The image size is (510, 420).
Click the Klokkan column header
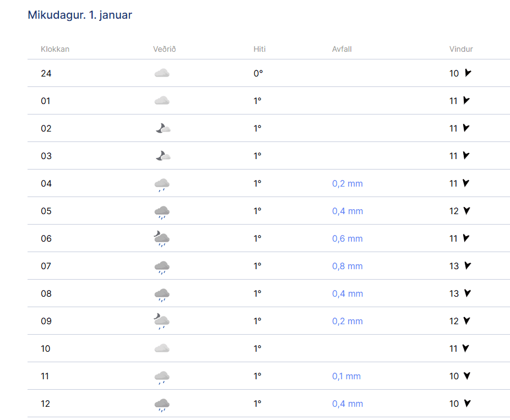click(x=55, y=49)
